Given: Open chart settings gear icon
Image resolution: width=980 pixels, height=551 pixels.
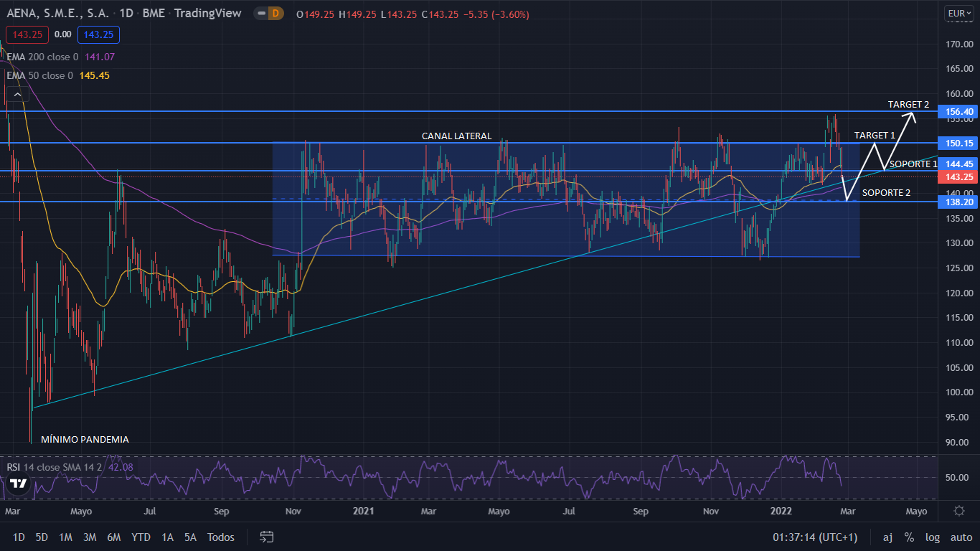Looking at the screenshot, I should click(959, 511).
